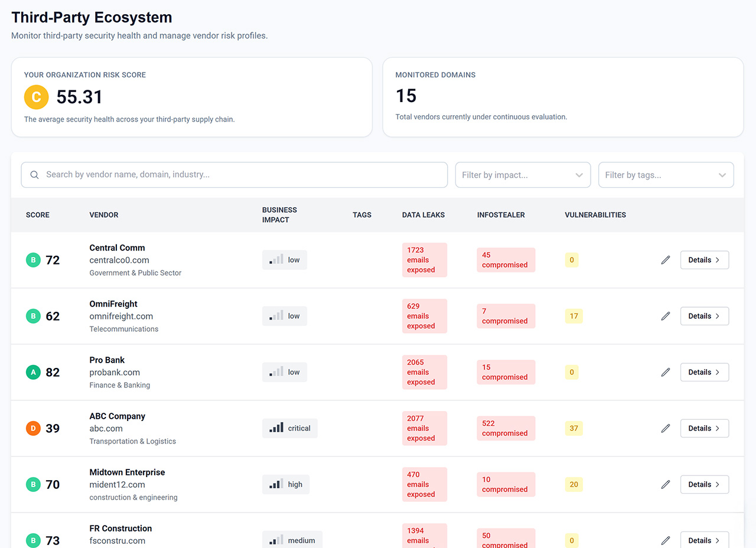The image size is (756, 548).
Task: Click the 522 compromised infostealer badge
Action: (506, 428)
